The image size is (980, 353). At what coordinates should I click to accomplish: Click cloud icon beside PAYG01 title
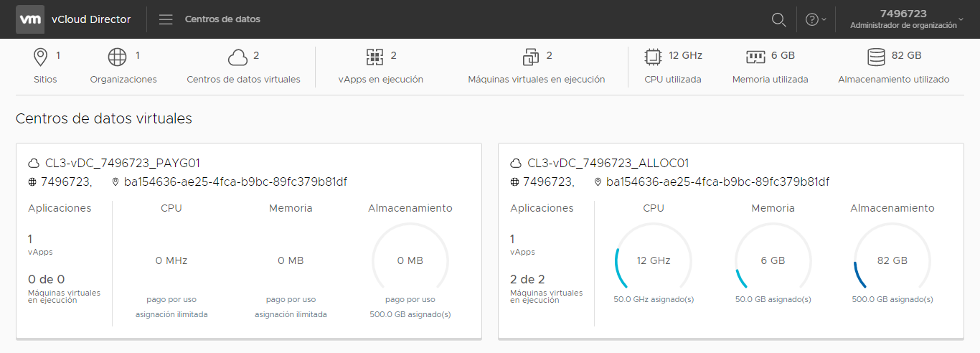(x=34, y=164)
